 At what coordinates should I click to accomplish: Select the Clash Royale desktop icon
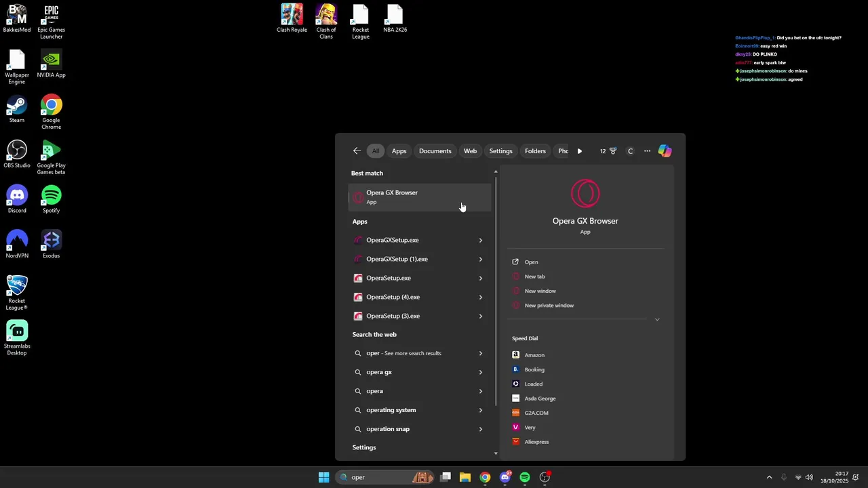pyautogui.click(x=292, y=18)
